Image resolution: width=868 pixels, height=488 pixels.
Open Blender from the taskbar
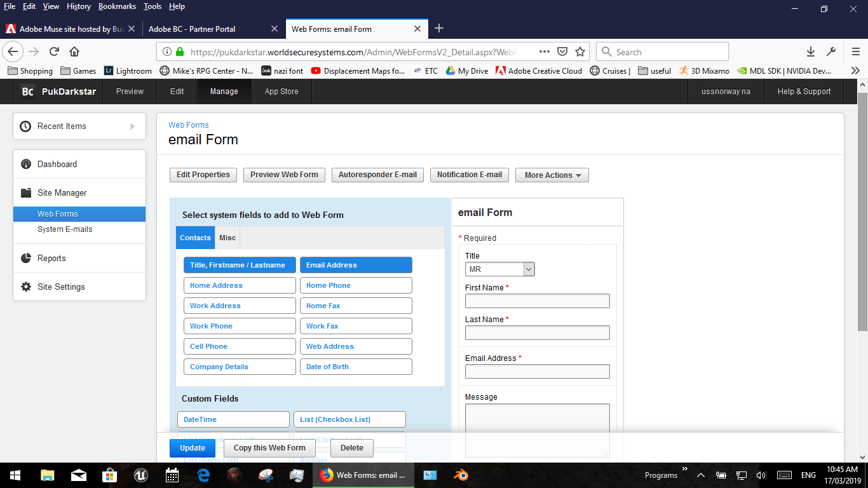(x=461, y=475)
